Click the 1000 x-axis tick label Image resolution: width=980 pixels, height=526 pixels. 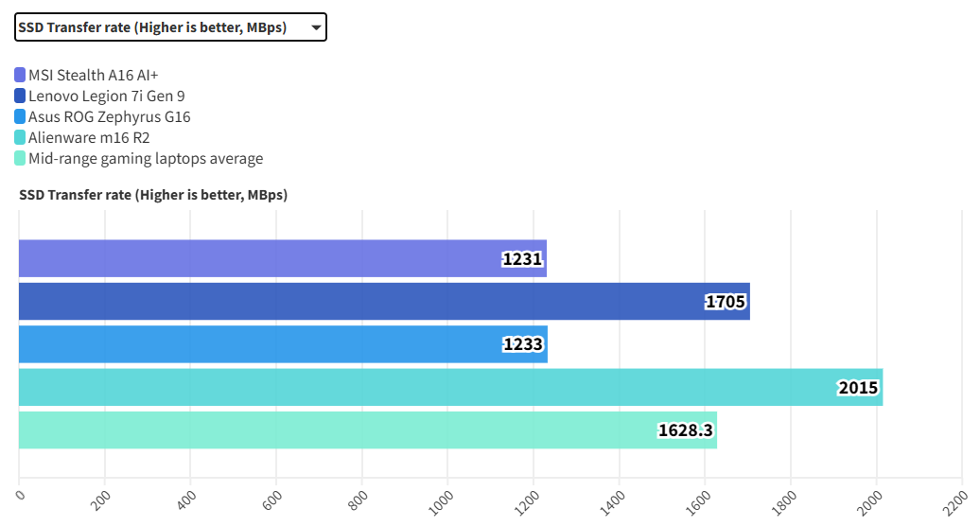pos(442,499)
